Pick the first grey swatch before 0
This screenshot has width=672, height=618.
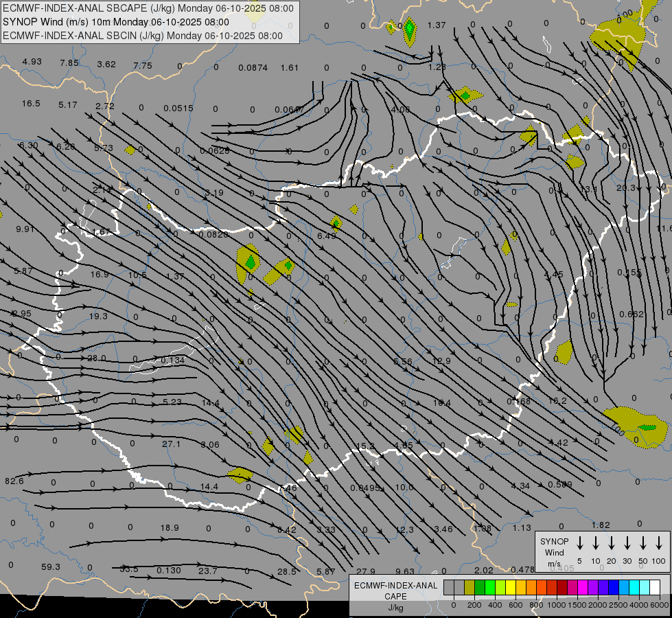(x=449, y=587)
